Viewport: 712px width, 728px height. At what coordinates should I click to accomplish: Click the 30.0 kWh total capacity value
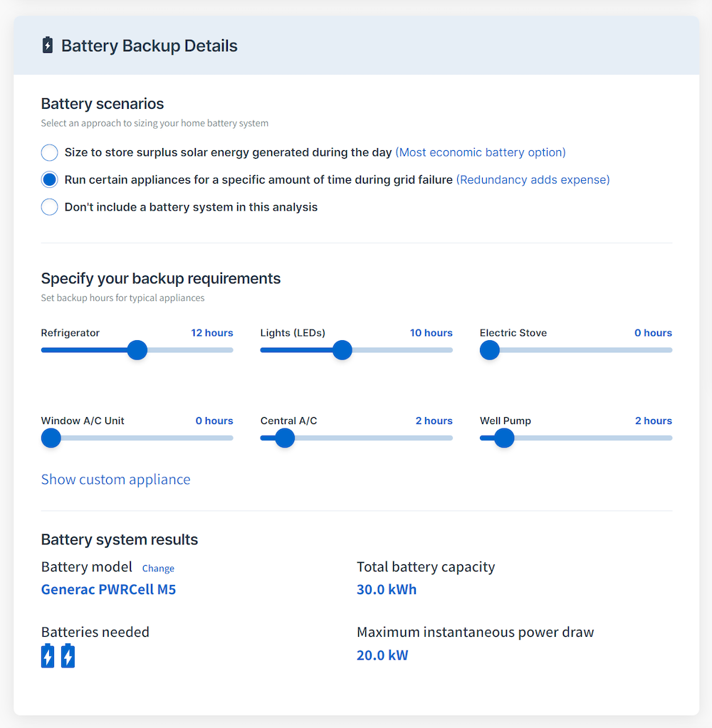tap(387, 589)
